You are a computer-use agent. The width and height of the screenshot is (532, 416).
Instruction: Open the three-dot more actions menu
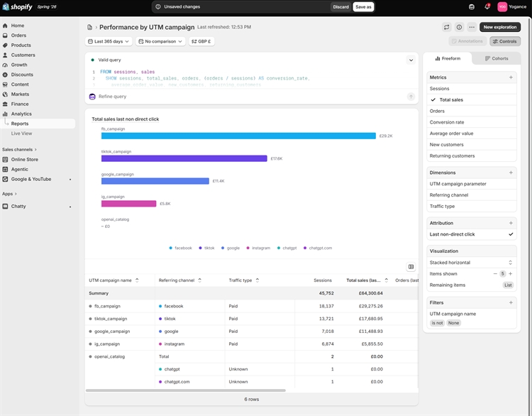click(472, 27)
